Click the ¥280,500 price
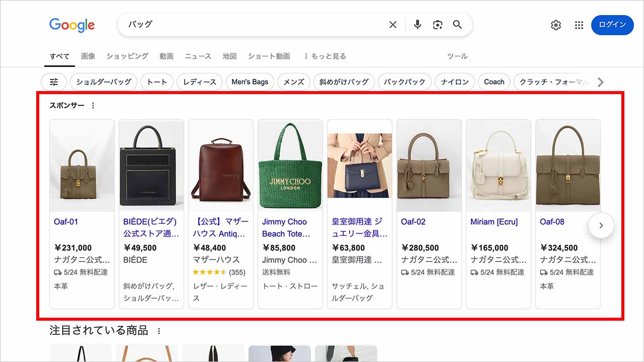 coord(420,248)
